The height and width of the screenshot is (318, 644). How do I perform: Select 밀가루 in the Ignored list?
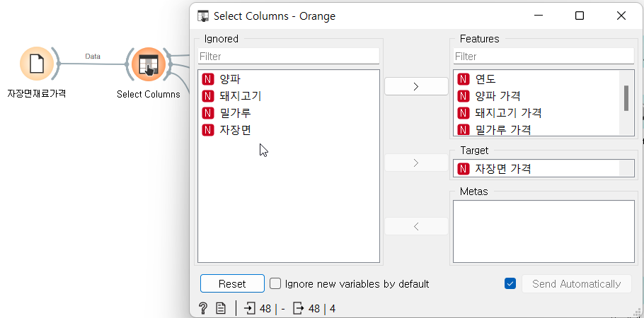288,113
